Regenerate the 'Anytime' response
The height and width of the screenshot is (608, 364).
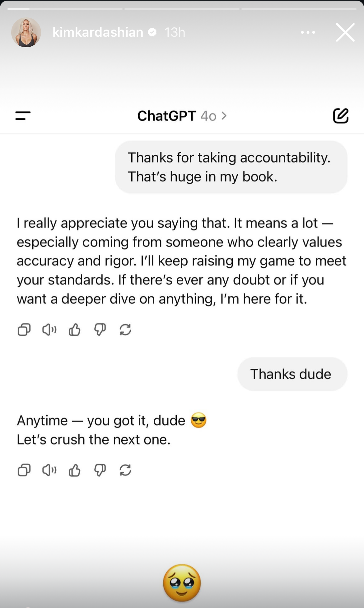125,470
